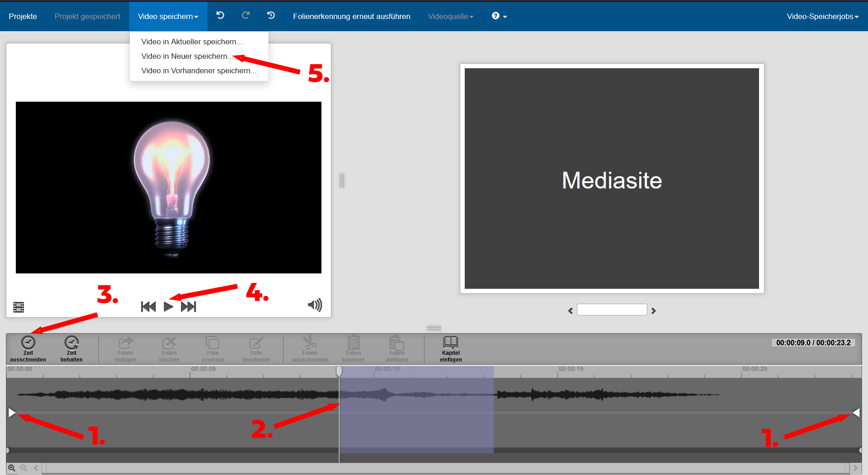Click Folienerkennung erneut ausführen
The image size is (868, 475).
tap(352, 16)
